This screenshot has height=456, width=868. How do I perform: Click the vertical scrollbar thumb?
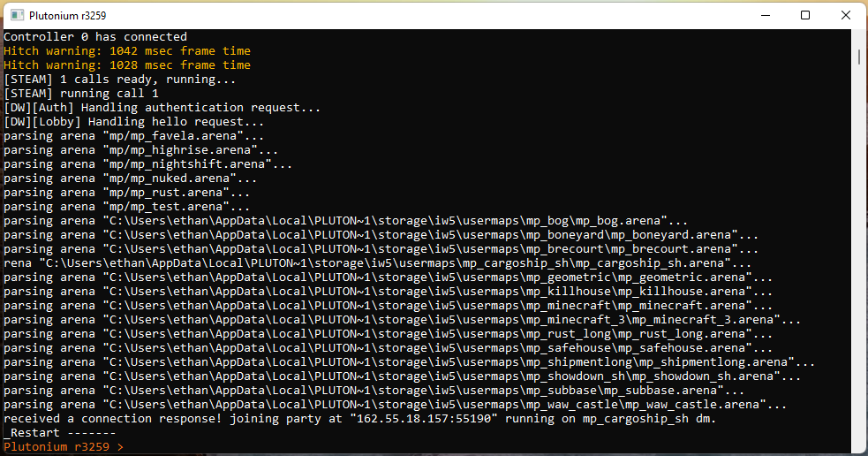point(859,57)
